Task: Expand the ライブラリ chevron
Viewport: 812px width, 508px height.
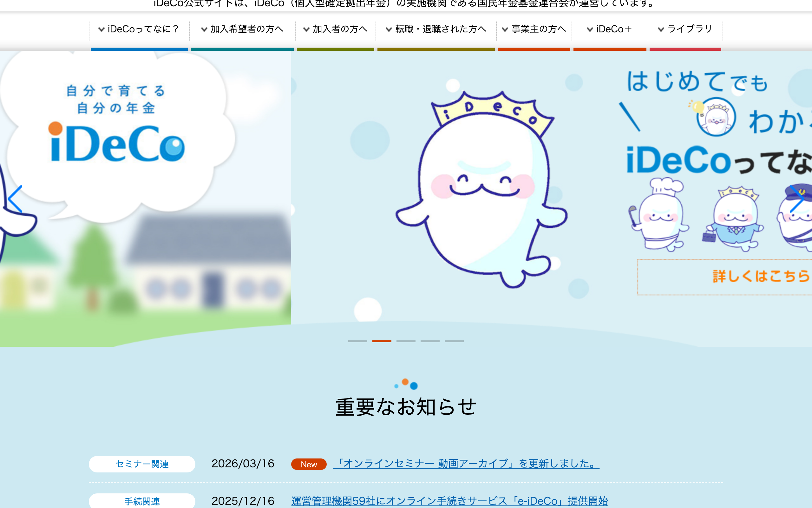Action: coord(661,30)
